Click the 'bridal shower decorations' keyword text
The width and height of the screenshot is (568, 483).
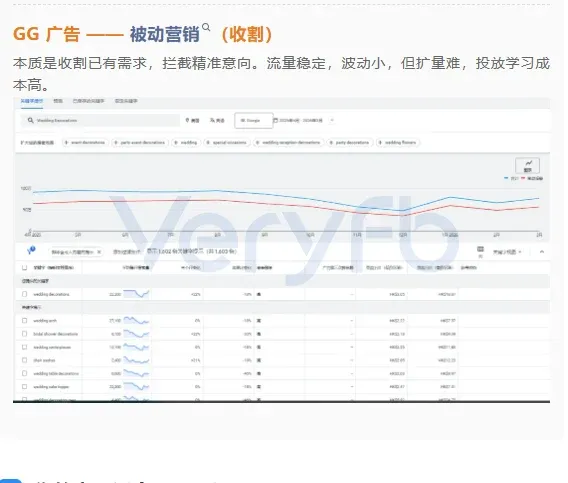point(55,334)
